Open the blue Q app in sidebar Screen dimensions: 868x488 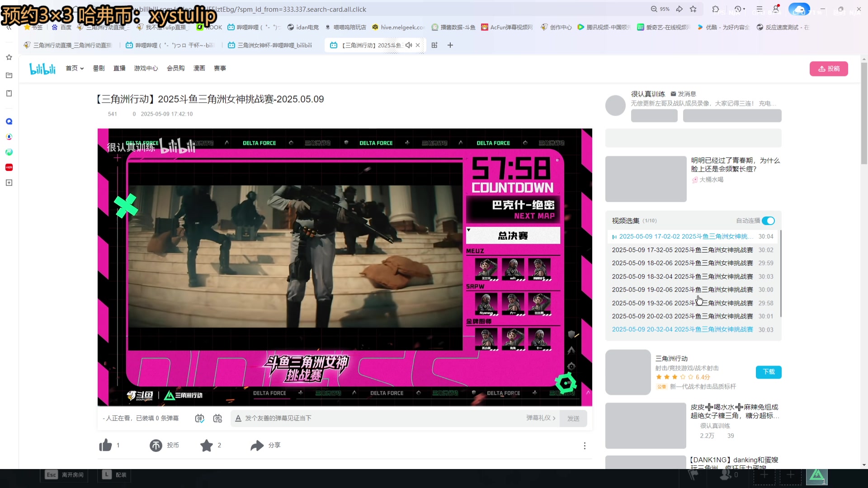tap(9, 122)
